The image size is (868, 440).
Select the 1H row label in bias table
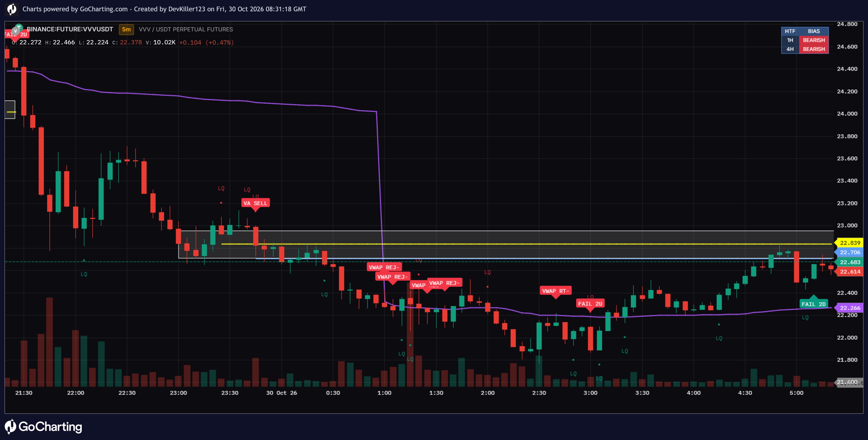(x=790, y=40)
